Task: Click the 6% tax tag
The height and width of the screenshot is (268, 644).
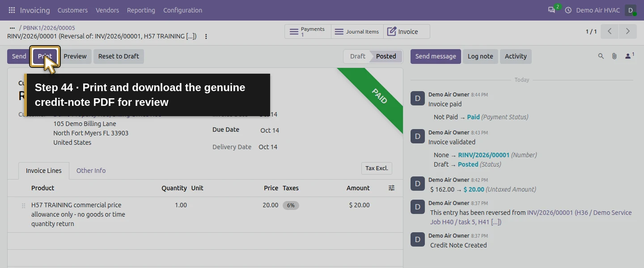Action: (x=291, y=205)
